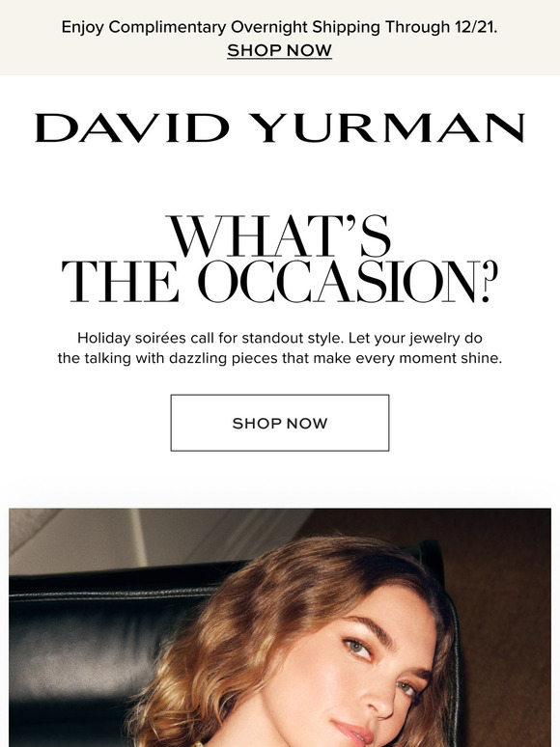The height and width of the screenshot is (747, 560).
Task: Click the underlined SHOP NOW link in banner
Action: click(x=279, y=50)
